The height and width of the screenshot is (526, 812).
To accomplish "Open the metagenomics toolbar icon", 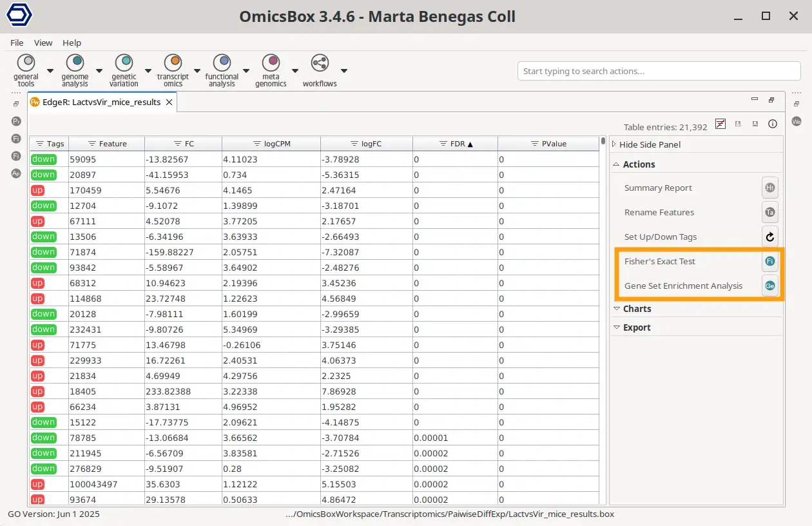I will tap(271, 63).
